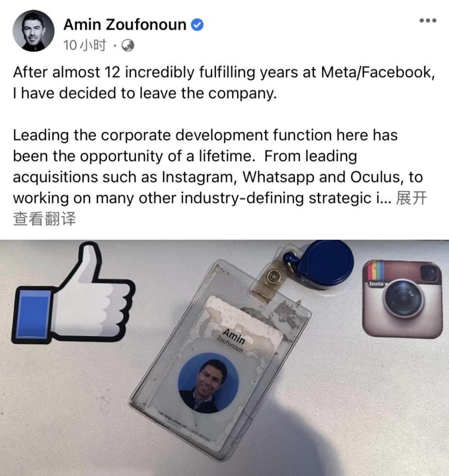Open the attached badge photo
The width and height of the screenshot is (449, 476).
[224, 358]
